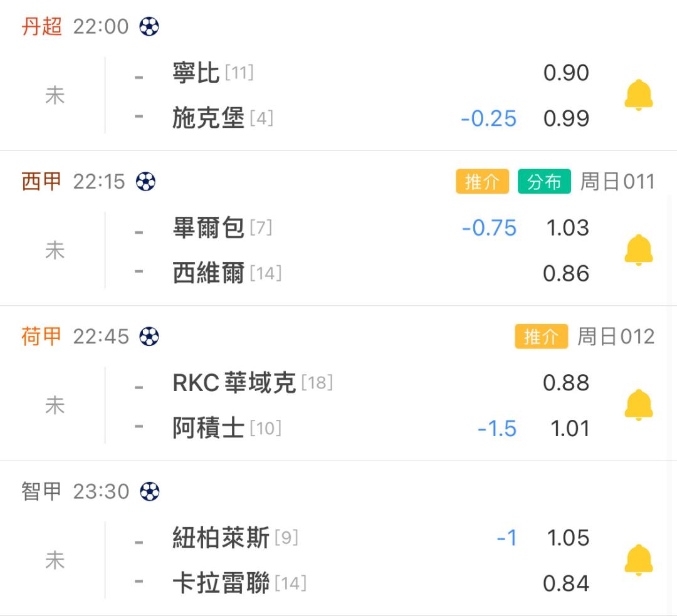
Task: Click soccer ball icon next to 西甲 22:15
Action: point(145,181)
